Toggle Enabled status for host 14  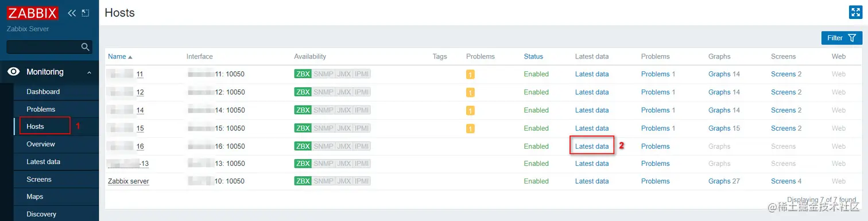click(x=536, y=110)
